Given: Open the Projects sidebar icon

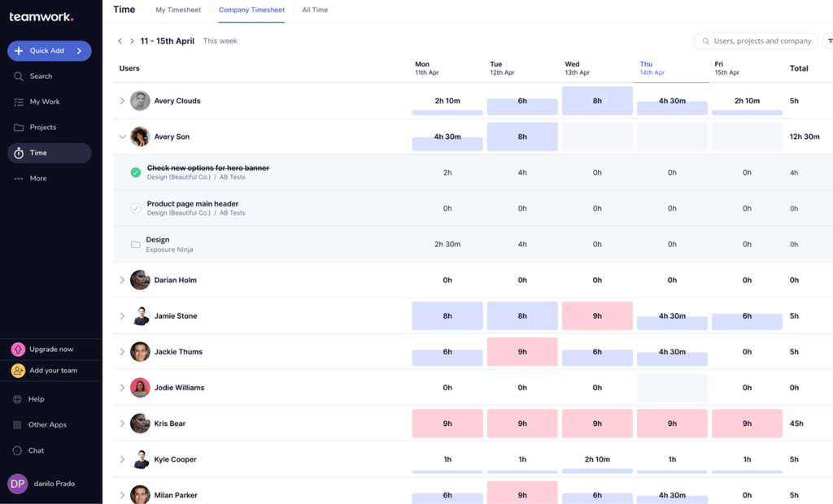Looking at the screenshot, I should (18, 127).
